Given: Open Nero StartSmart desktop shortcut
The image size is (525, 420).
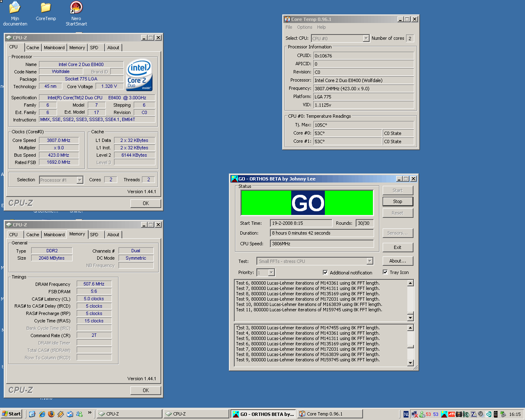Looking at the screenshot, I should 76,8.
